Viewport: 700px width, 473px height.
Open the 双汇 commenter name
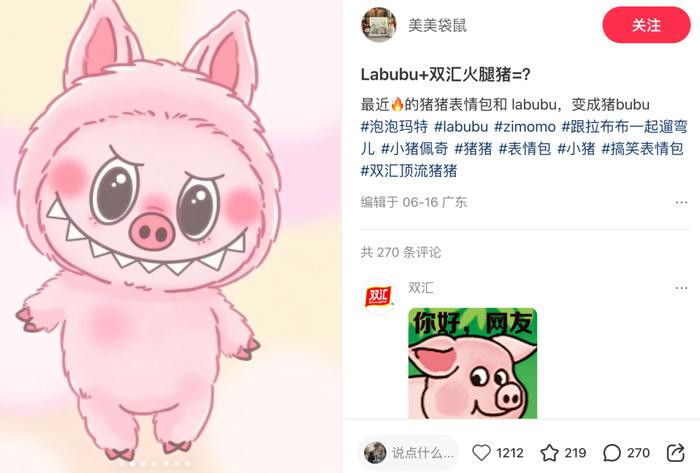[421, 288]
